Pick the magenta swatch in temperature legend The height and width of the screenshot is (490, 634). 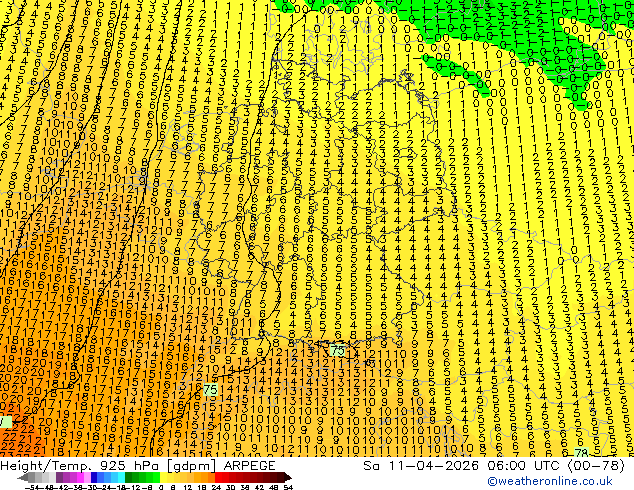(80, 478)
